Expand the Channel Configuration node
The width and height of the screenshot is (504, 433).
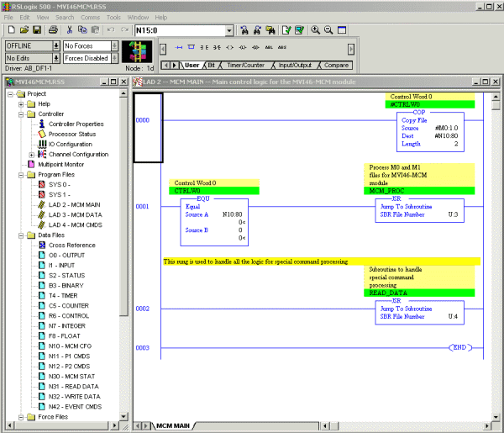pos(32,155)
